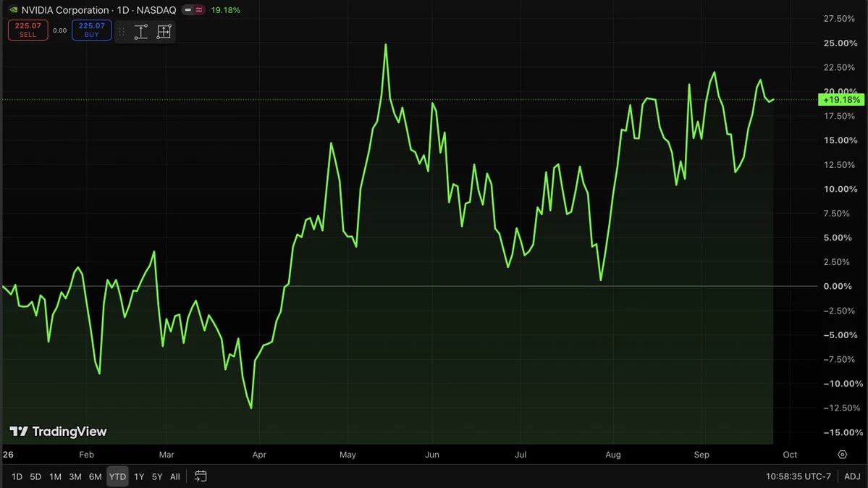
Task: Click the 0.00 spread value between Sell and Buy
Action: pyautogui.click(x=60, y=30)
